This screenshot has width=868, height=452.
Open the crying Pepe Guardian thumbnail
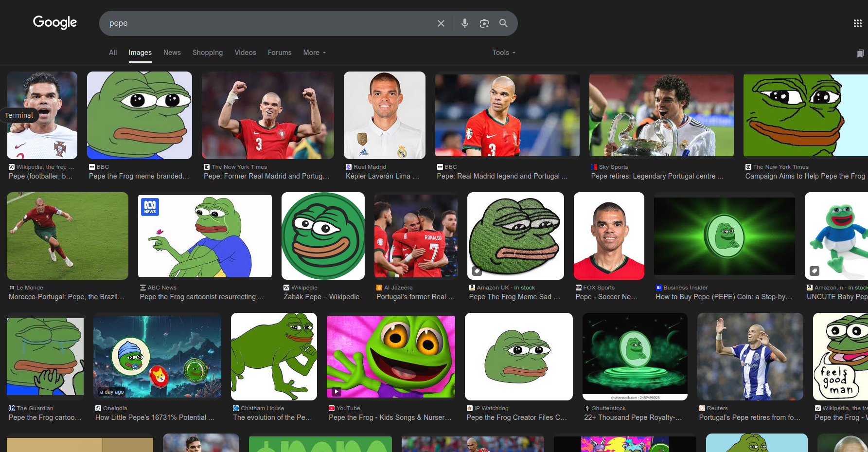(x=45, y=357)
